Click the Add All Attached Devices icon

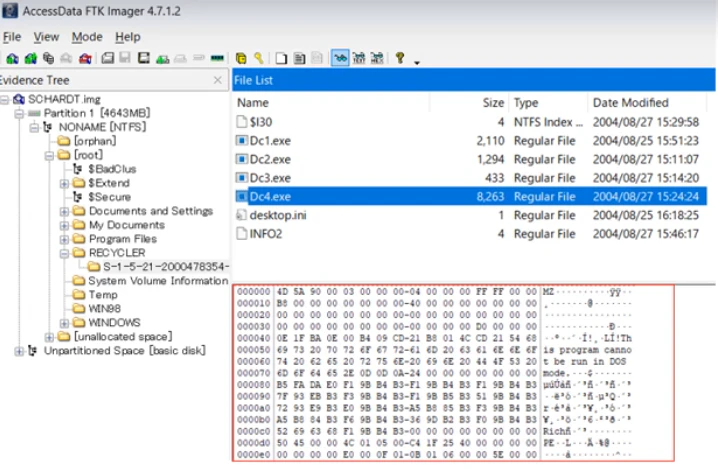[31, 58]
